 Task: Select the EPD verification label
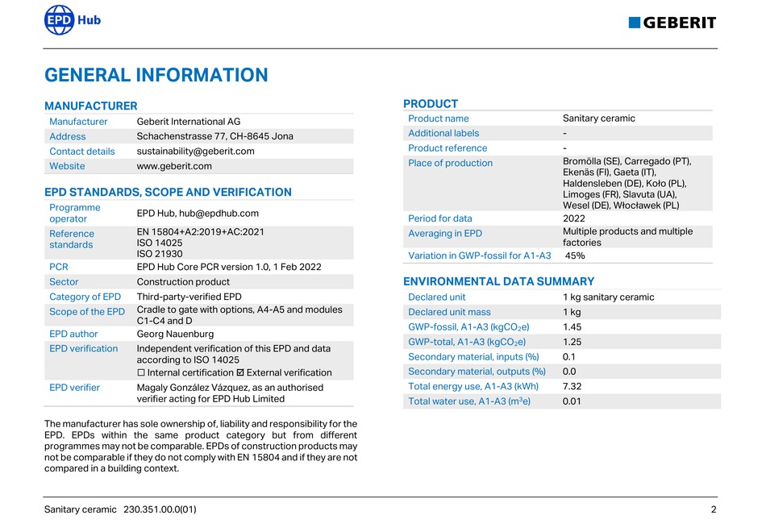tap(84, 349)
